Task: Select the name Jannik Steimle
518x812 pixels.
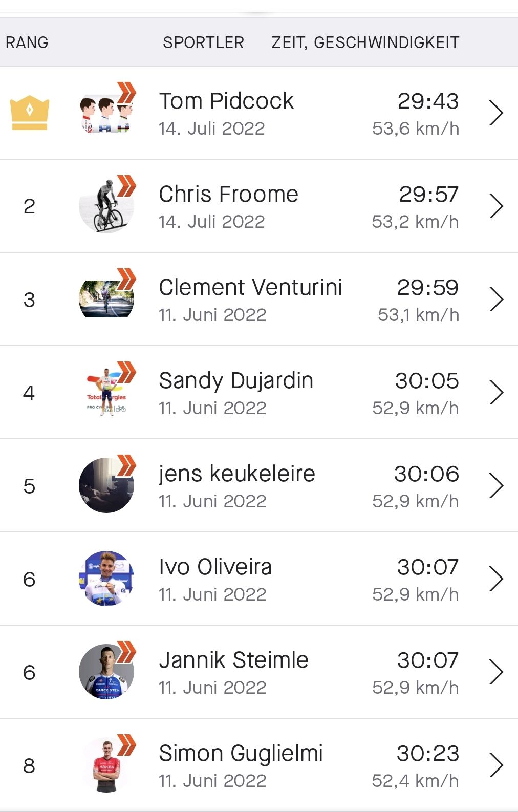Action: pos(233,660)
